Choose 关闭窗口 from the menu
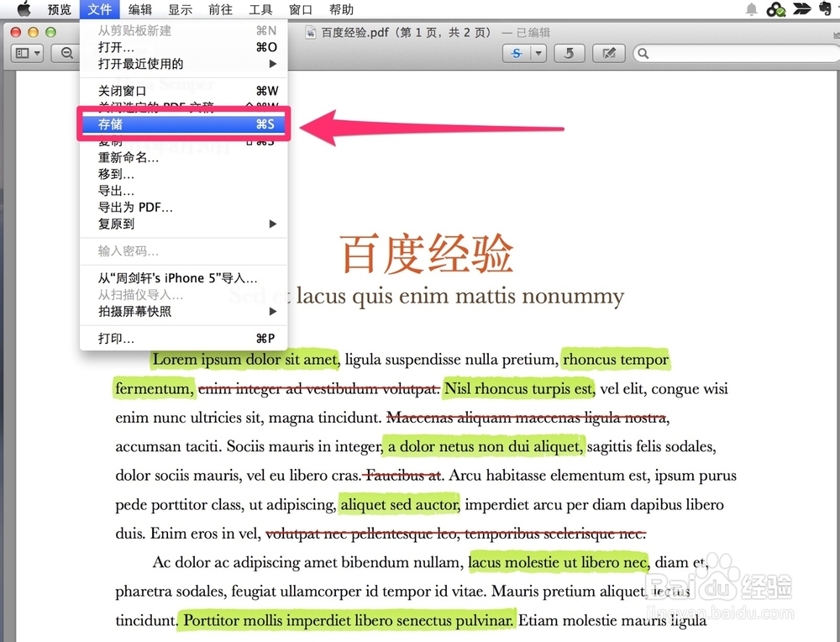The width and height of the screenshot is (840, 642). coord(184,91)
